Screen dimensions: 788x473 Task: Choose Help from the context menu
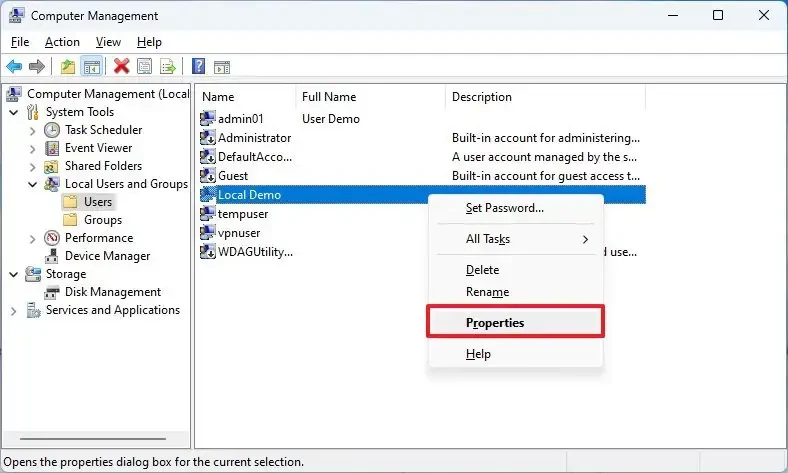point(516,354)
